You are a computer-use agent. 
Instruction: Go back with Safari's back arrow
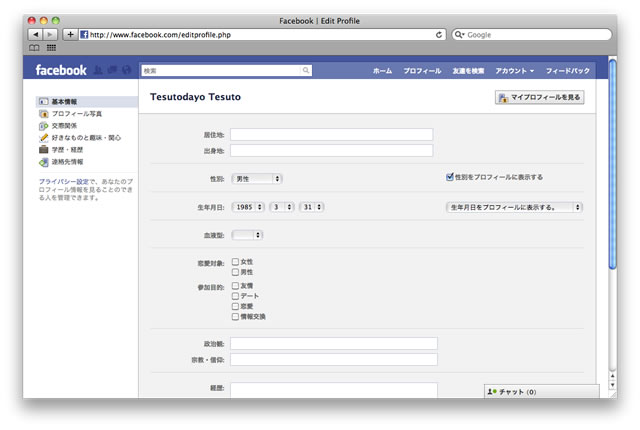pyautogui.click(x=36, y=35)
